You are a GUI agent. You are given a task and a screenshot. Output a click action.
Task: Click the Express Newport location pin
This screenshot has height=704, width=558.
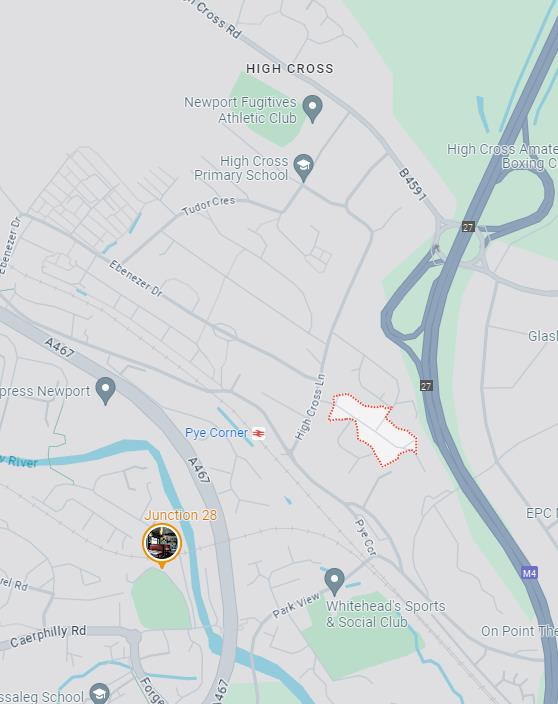click(x=105, y=391)
